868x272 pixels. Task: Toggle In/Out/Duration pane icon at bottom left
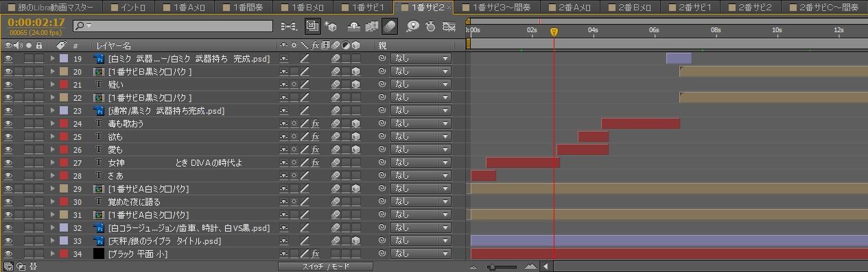coord(32,267)
